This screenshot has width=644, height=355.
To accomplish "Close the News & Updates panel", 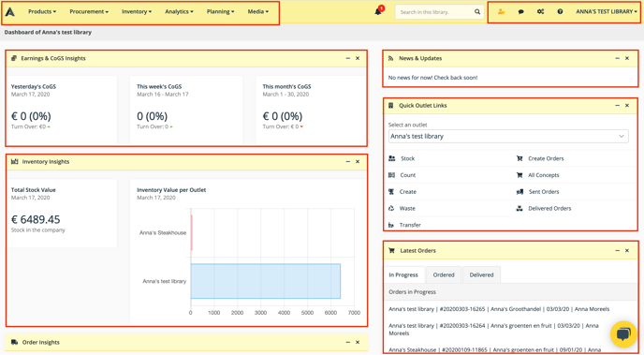I will click(x=627, y=58).
